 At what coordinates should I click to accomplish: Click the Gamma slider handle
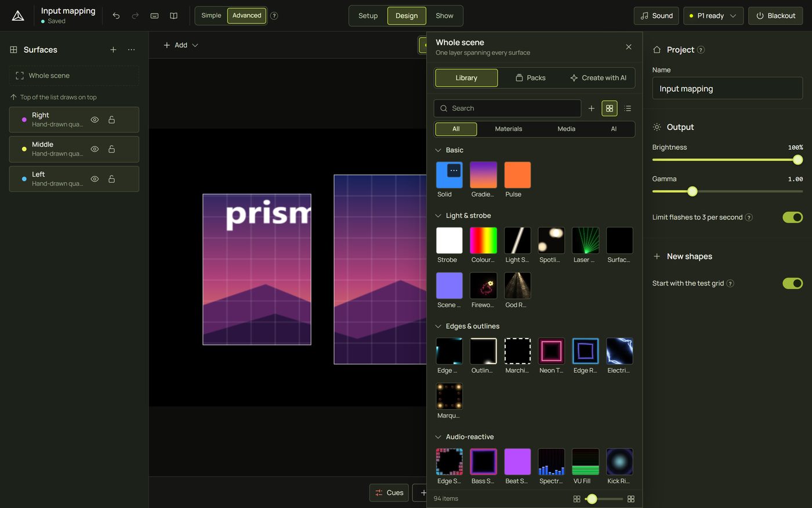692,191
